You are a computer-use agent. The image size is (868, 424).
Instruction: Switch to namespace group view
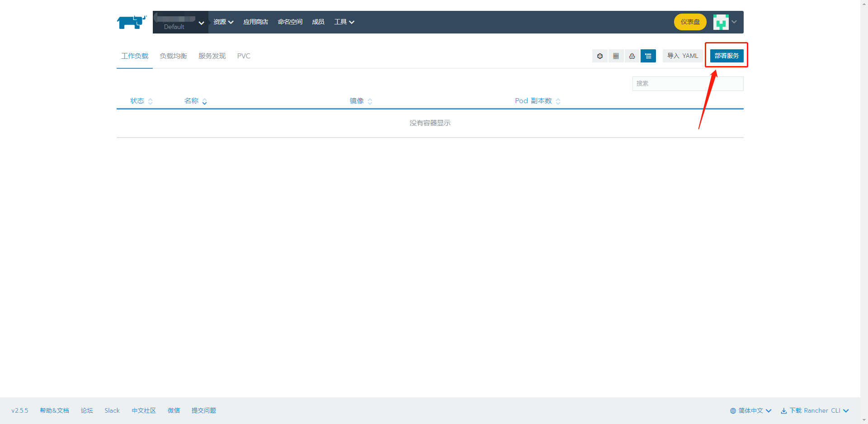click(632, 56)
